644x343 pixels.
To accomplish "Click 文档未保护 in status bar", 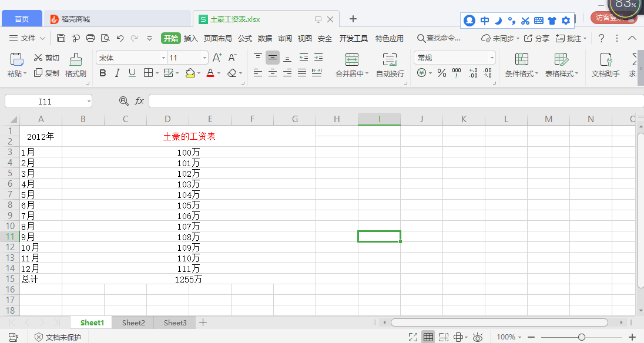I will [x=58, y=337].
